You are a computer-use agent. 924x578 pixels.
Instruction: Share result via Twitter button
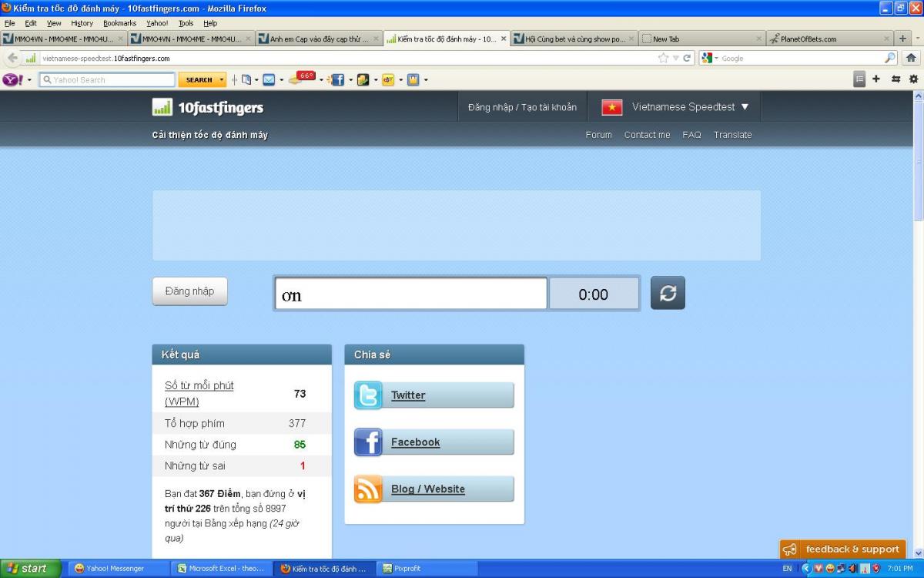pyautogui.click(x=434, y=395)
